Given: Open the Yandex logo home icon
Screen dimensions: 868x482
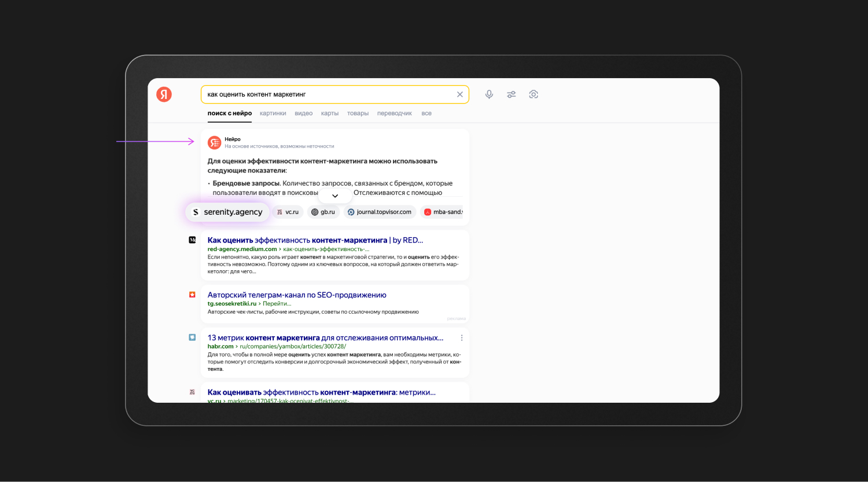Looking at the screenshot, I should (164, 94).
